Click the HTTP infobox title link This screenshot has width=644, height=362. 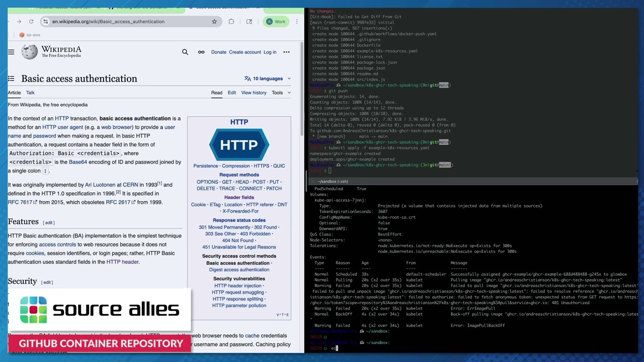coord(239,122)
